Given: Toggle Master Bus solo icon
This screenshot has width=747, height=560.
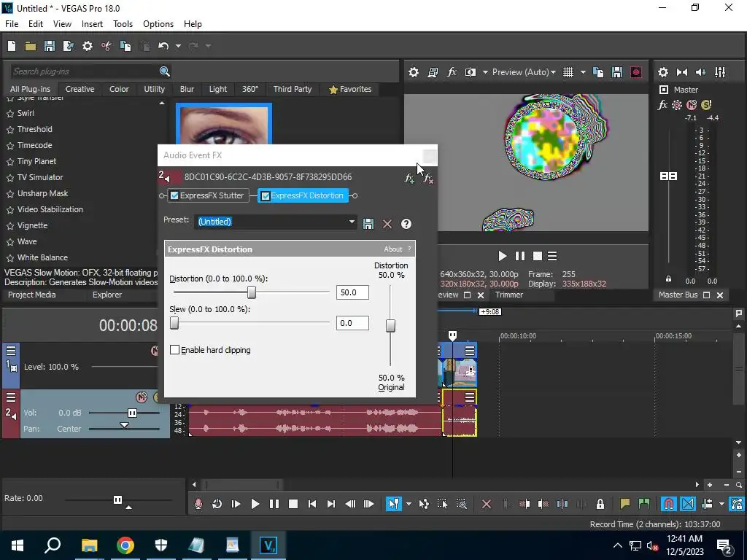Looking at the screenshot, I should click(x=706, y=105).
